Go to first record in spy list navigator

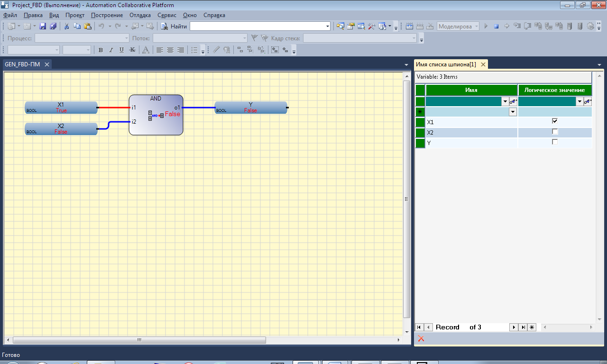[419, 327]
